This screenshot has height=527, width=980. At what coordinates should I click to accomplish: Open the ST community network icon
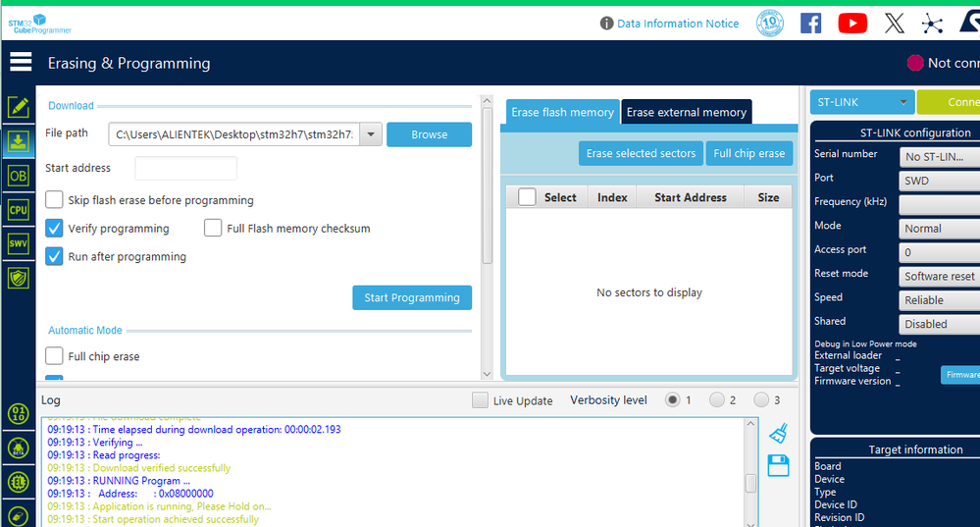click(x=932, y=24)
